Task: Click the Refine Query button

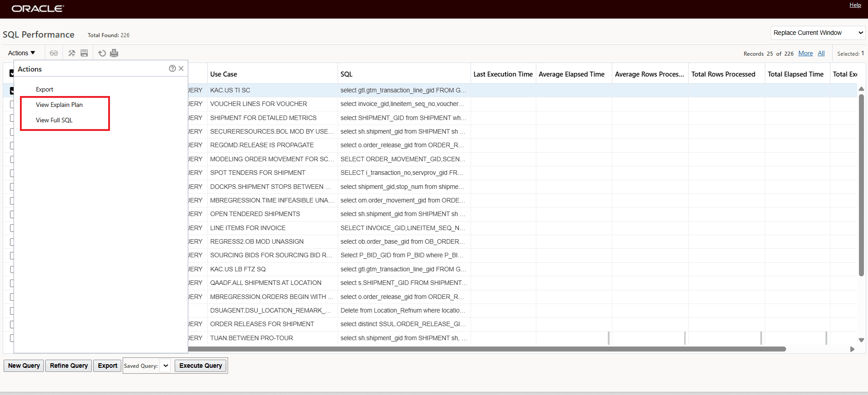Action: [69, 366]
